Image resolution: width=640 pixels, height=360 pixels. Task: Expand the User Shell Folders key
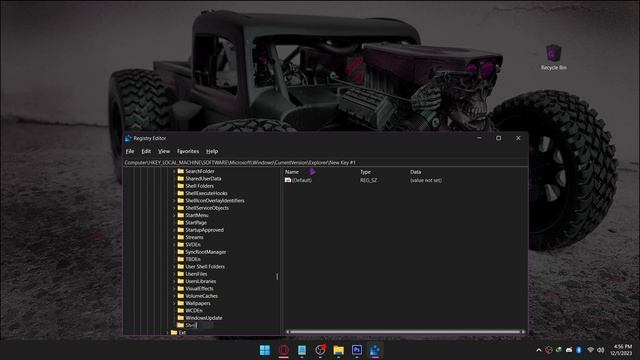point(174,267)
